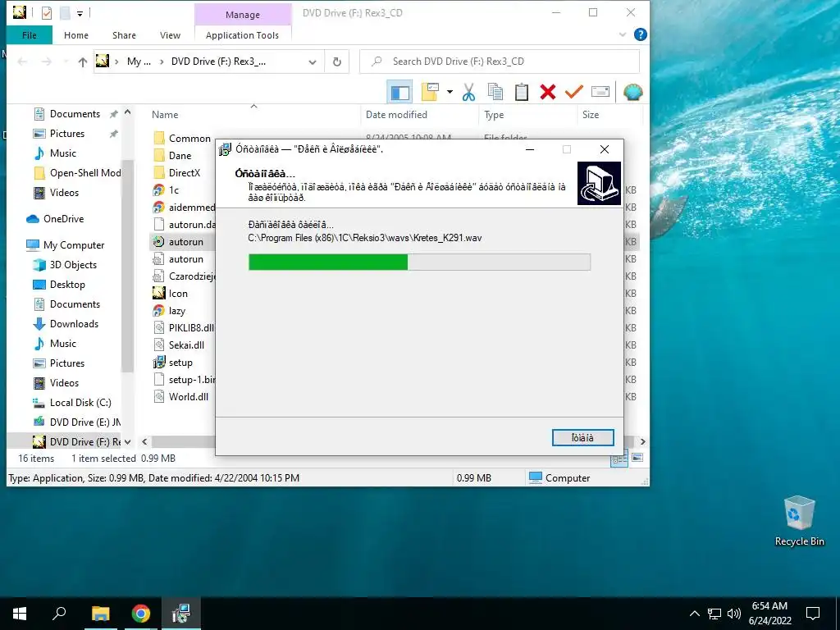Viewport: 840px width, 630px height.
Task: Toggle the preview pane toolbar icon
Action: pyautogui.click(x=399, y=92)
